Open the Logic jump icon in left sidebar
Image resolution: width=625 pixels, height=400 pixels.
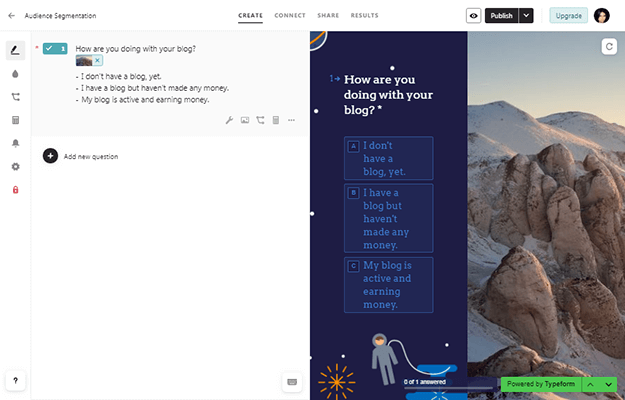coord(15,97)
